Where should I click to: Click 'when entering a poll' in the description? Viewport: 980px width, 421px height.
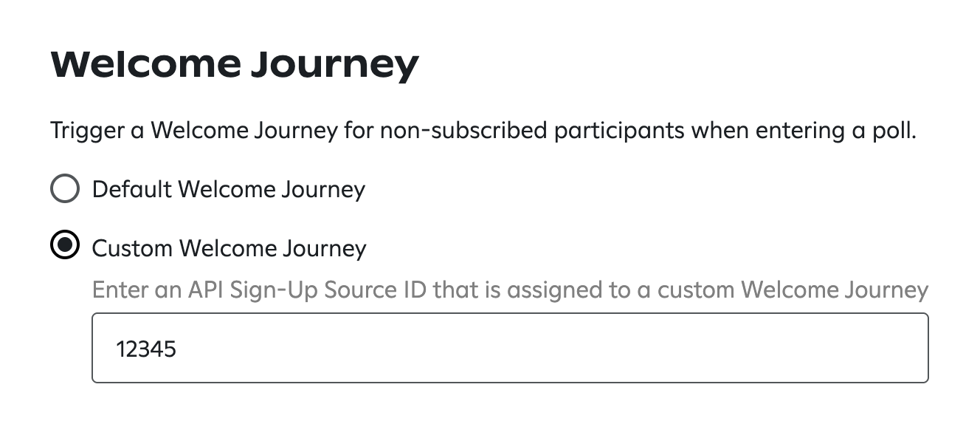tap(803, 131)
